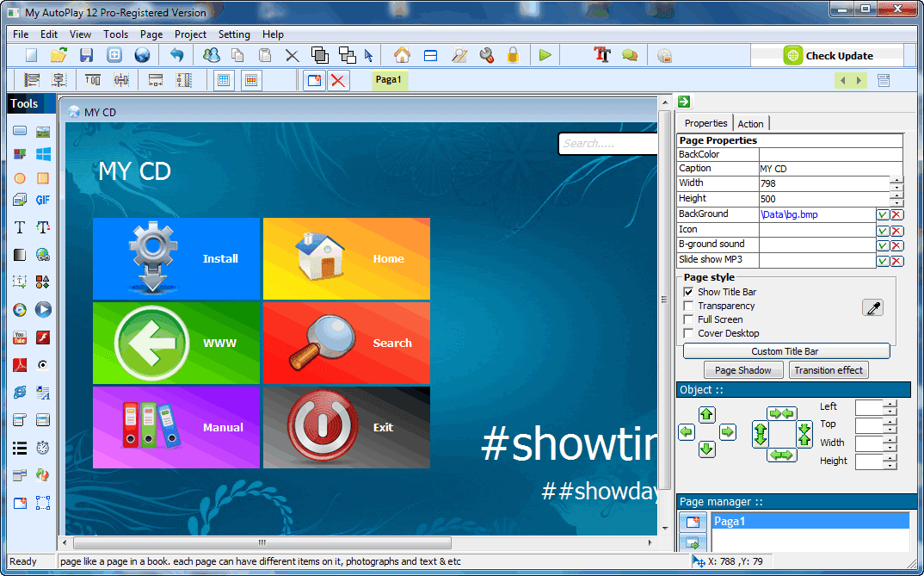Viewport: 924px width, 576px height.
Task: Select the PDF document tool
Action: (x=20, y=364)
